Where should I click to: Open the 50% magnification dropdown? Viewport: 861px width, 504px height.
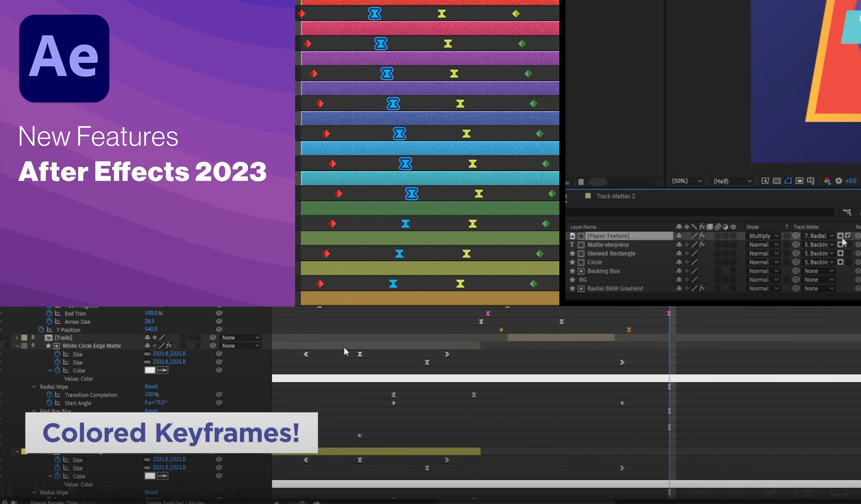[686, 181]
